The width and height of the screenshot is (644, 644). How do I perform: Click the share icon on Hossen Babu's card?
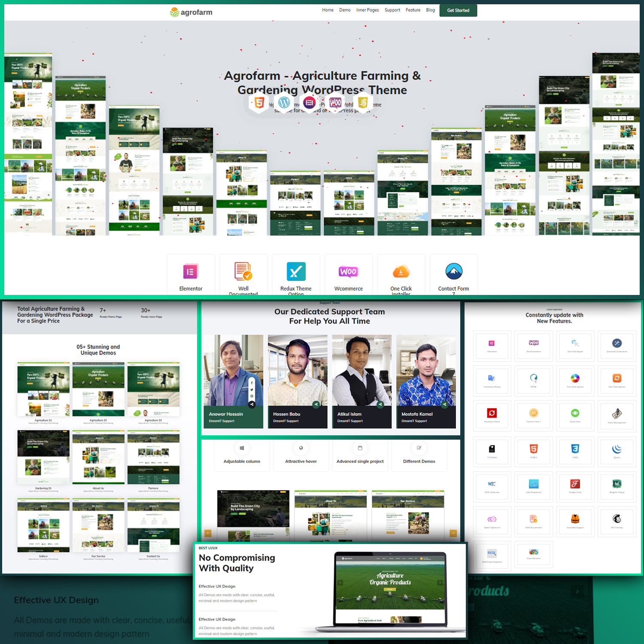click(x=316, y=404)
